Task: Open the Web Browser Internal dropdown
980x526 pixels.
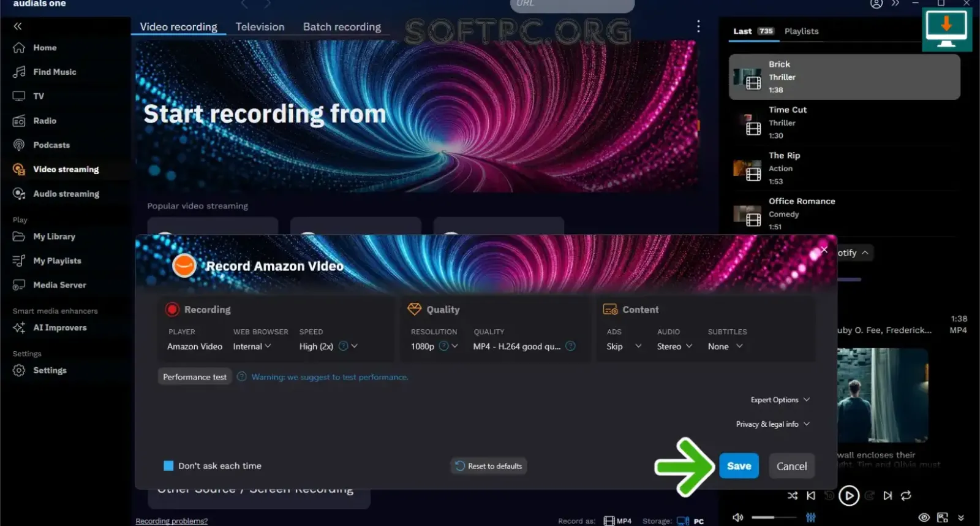Action: click(252, 346)
